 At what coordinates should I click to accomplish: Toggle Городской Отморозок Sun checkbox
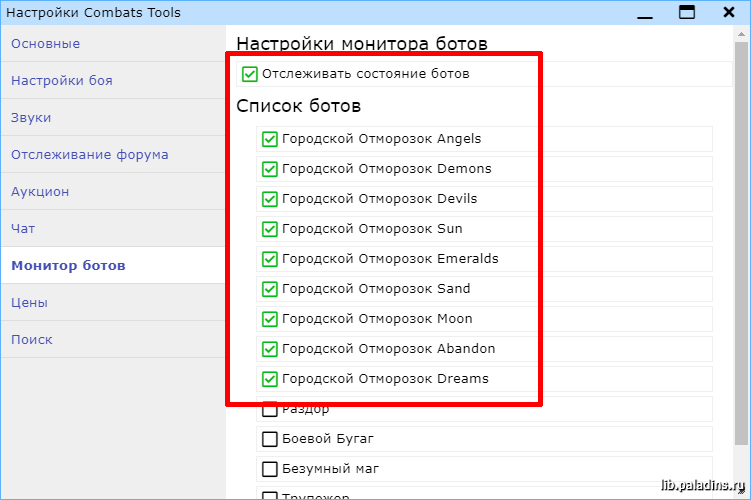click(x=269, y=229)
